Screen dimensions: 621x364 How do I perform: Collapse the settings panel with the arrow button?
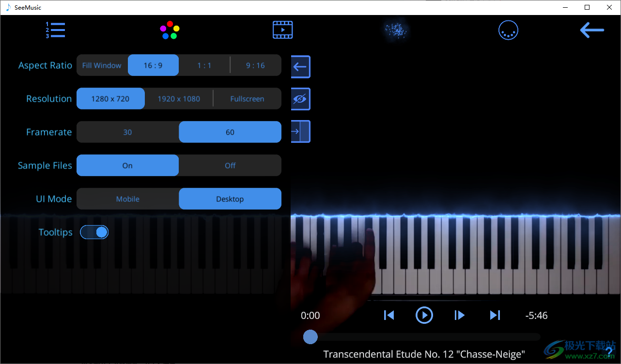point(300,67)
